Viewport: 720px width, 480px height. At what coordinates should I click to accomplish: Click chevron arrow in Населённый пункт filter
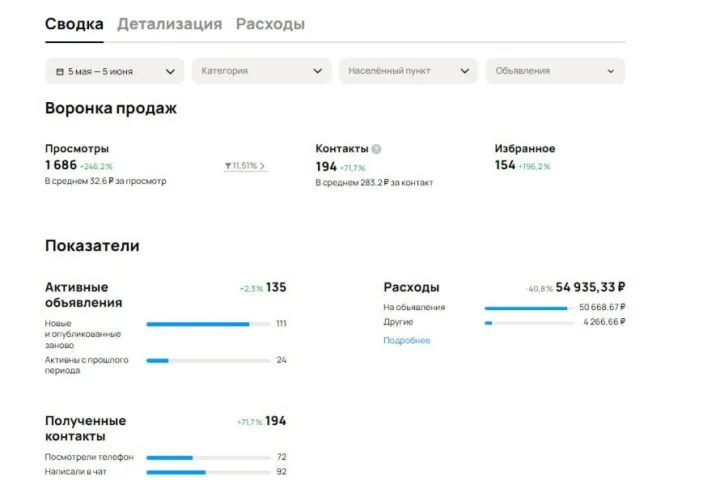click(x=465, y=71)
